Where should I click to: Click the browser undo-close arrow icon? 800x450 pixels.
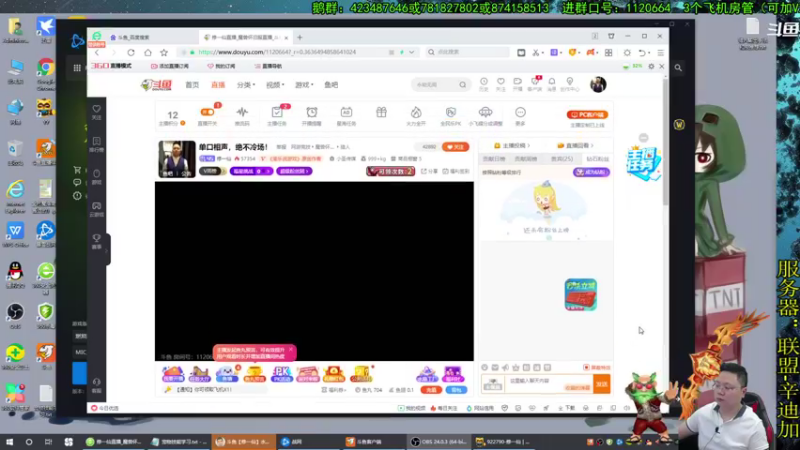pos(642,53)
